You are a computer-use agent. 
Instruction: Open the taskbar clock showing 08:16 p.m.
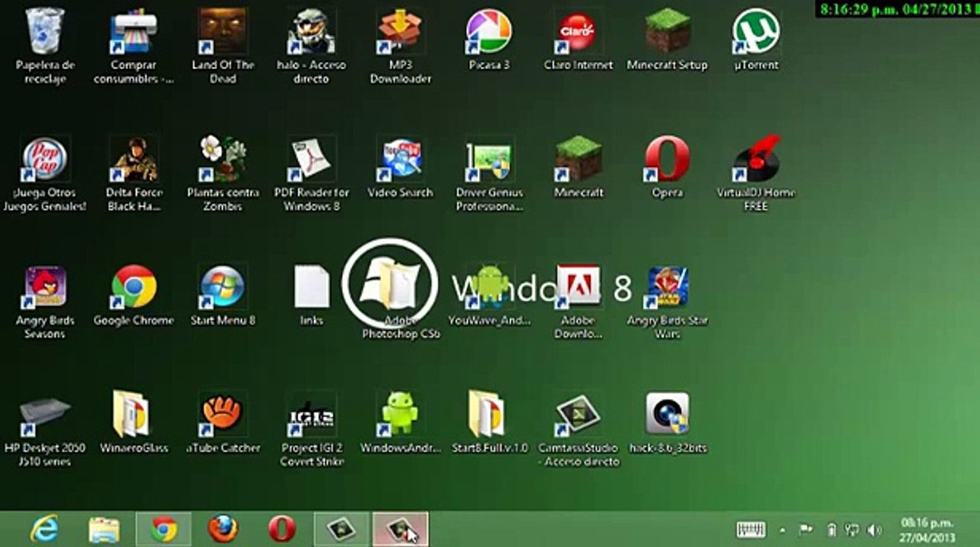(x=927, y=529)
